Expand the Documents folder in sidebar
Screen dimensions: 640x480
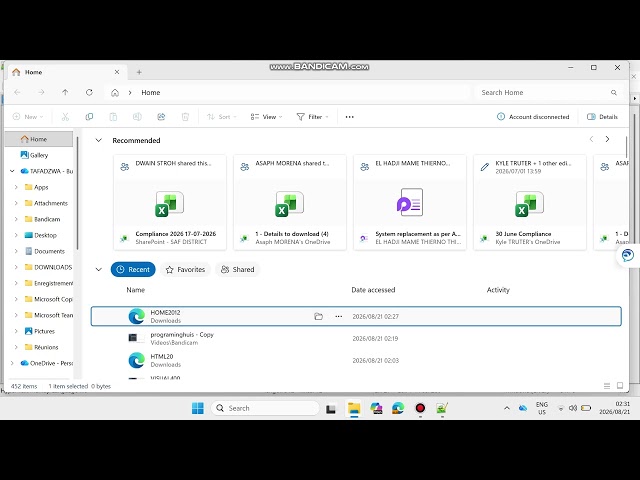[16, 251]
